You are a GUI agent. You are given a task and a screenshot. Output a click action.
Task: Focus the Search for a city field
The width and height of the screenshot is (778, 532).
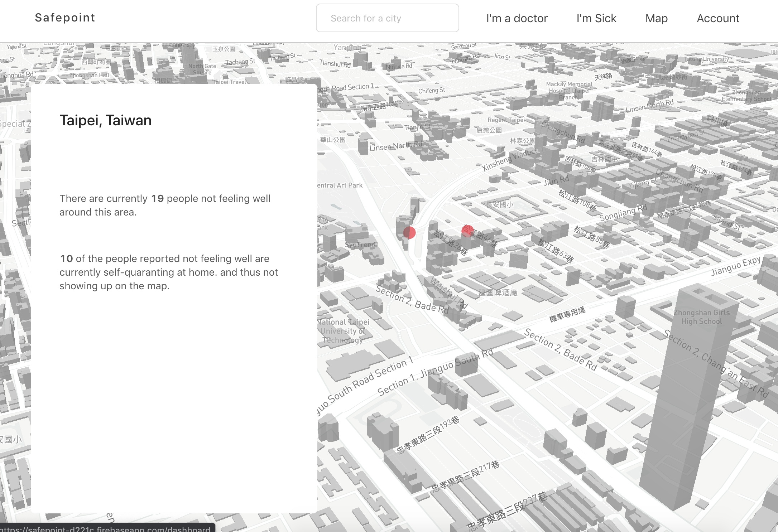click(387, 18)
